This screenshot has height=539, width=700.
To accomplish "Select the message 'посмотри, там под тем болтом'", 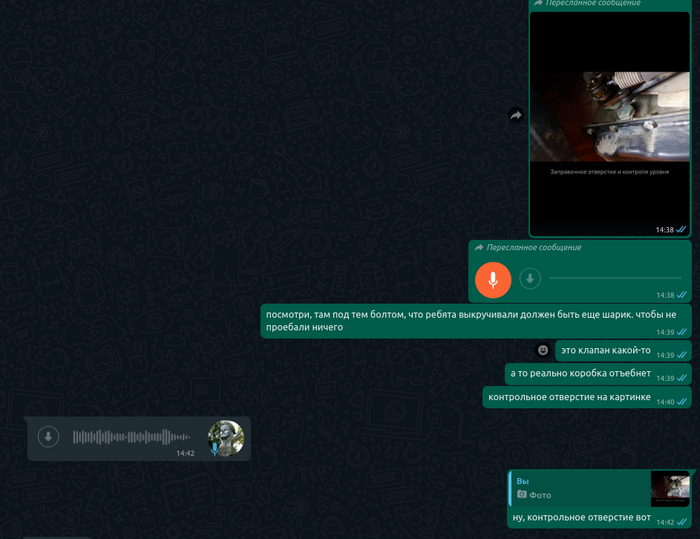I will (476, 321).
